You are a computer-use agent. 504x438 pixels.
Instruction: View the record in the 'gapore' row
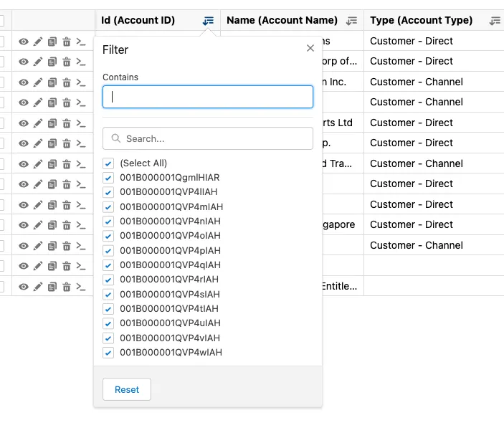click(x=24, y=225)
